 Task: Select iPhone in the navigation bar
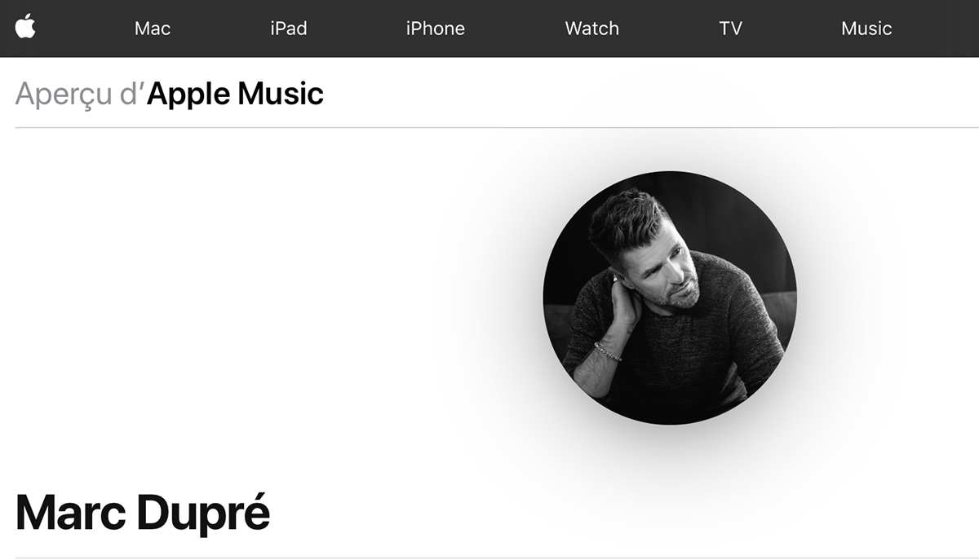click(x=436, y=29)
